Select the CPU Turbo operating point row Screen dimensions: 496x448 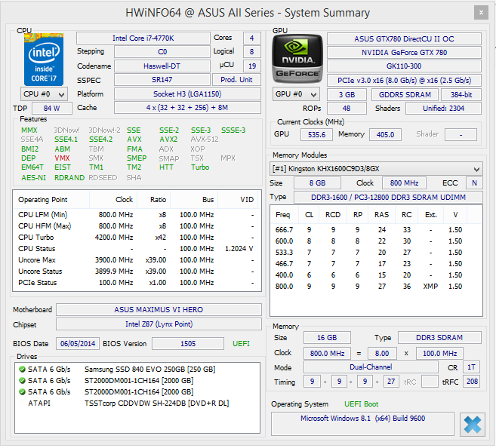[137, 238]
